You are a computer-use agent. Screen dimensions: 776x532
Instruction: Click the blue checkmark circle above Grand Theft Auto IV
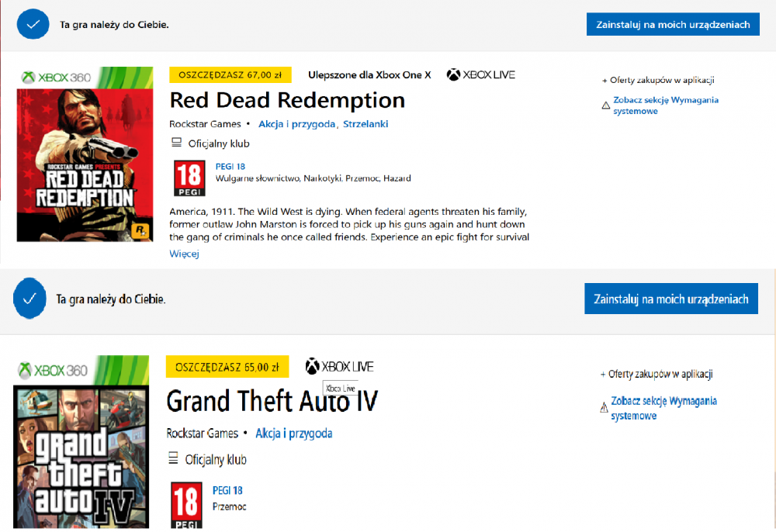click(x=29, y=299)
